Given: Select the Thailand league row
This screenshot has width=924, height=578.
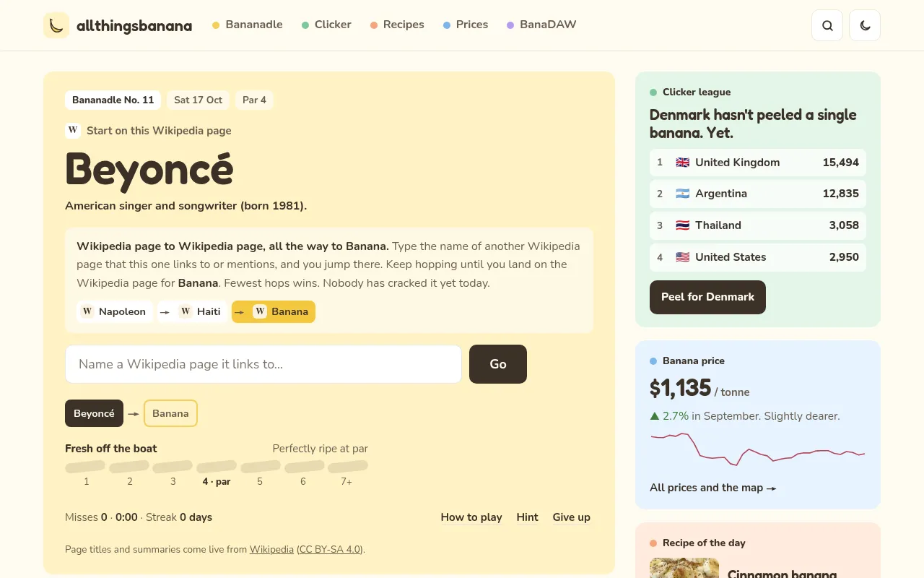Looking at the screenshot, I should (x=758, y=225).
